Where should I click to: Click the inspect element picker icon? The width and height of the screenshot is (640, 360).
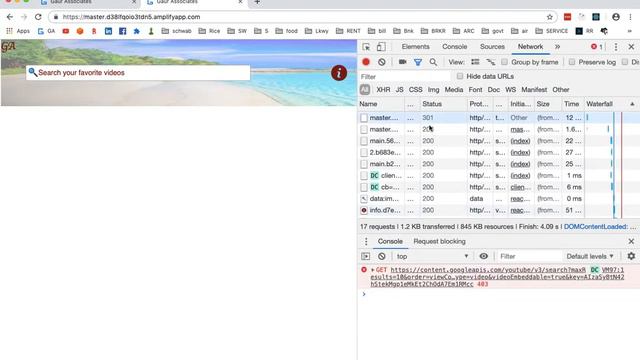366,47
